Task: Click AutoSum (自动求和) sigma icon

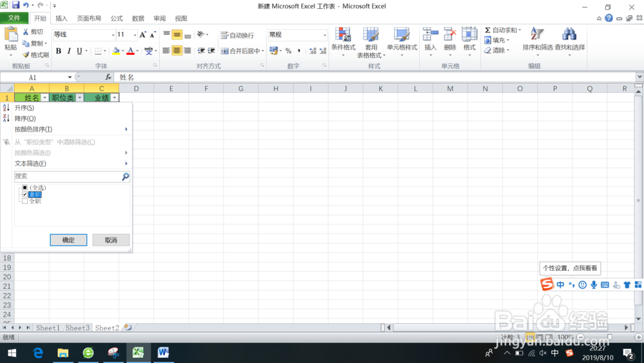Action: (x=488, y=30)
